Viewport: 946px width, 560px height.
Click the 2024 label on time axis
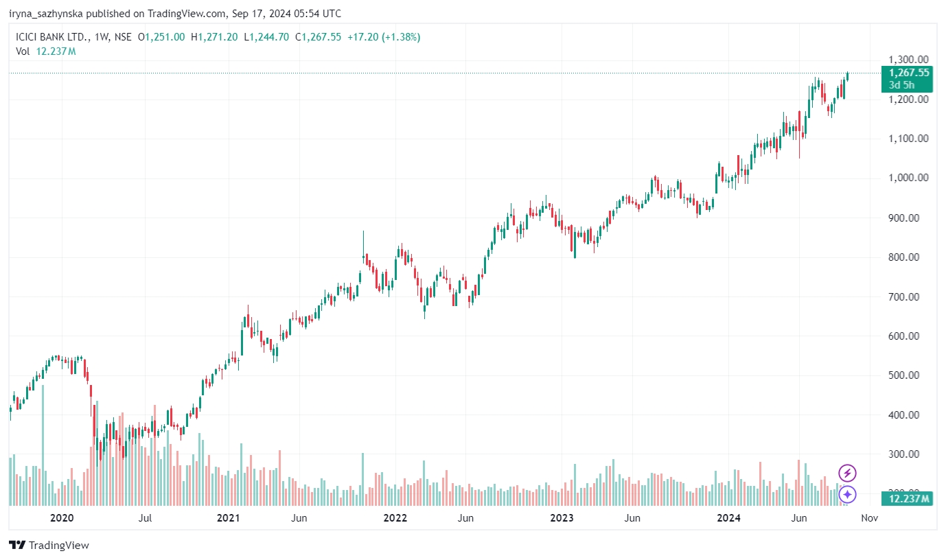click(x=729, y=518)
